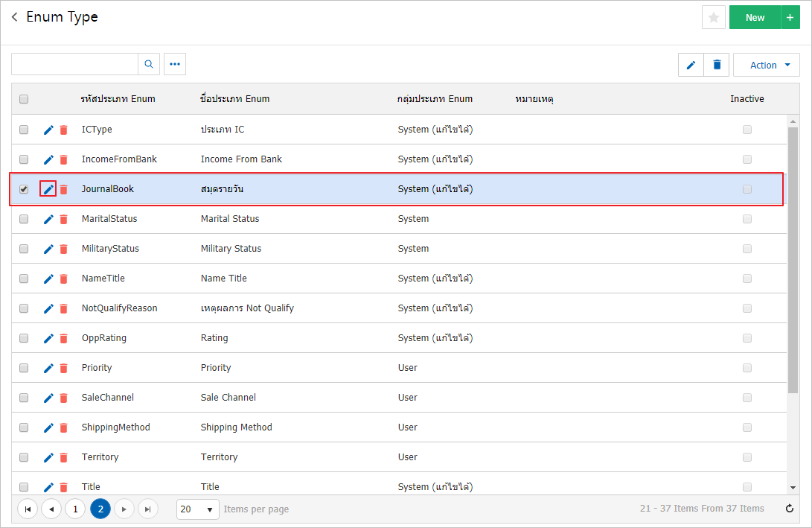
Task: Sort by ชื่อประเภท Enum column header
Action: (234, 99)
